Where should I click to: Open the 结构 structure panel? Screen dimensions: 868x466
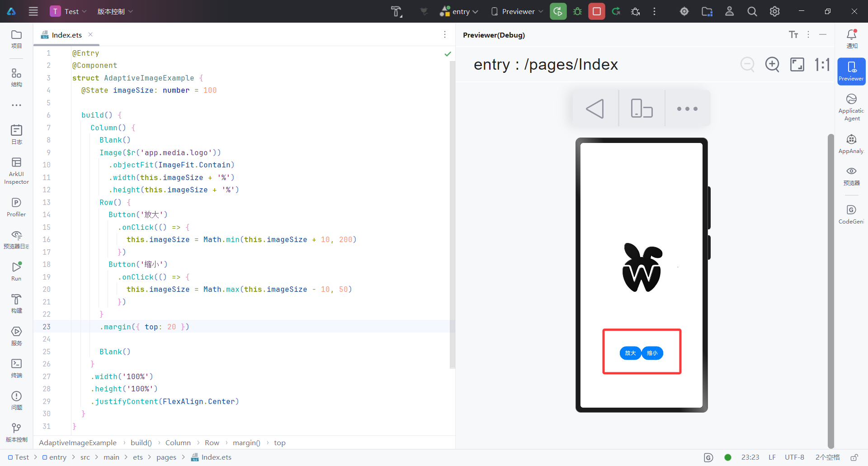point(16,77)
